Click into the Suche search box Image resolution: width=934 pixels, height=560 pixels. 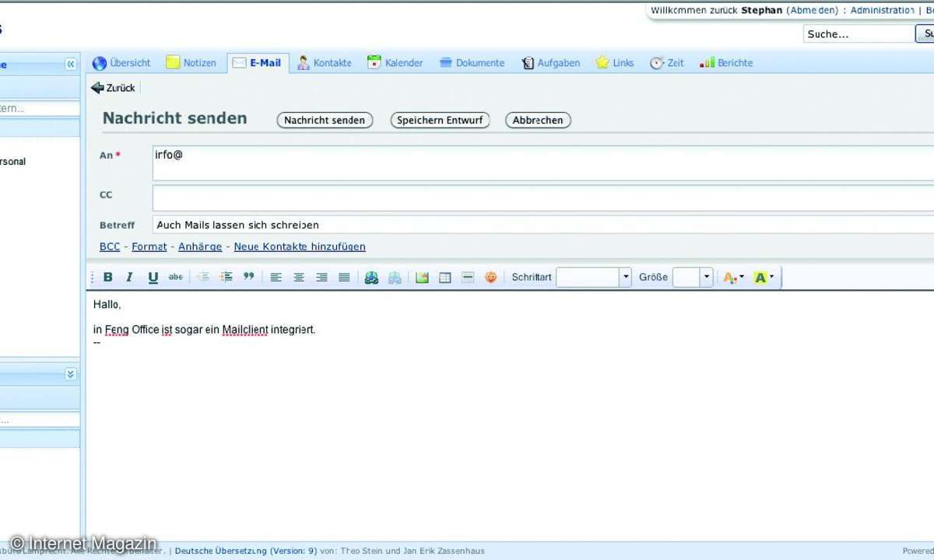click(x=859, y=34)
